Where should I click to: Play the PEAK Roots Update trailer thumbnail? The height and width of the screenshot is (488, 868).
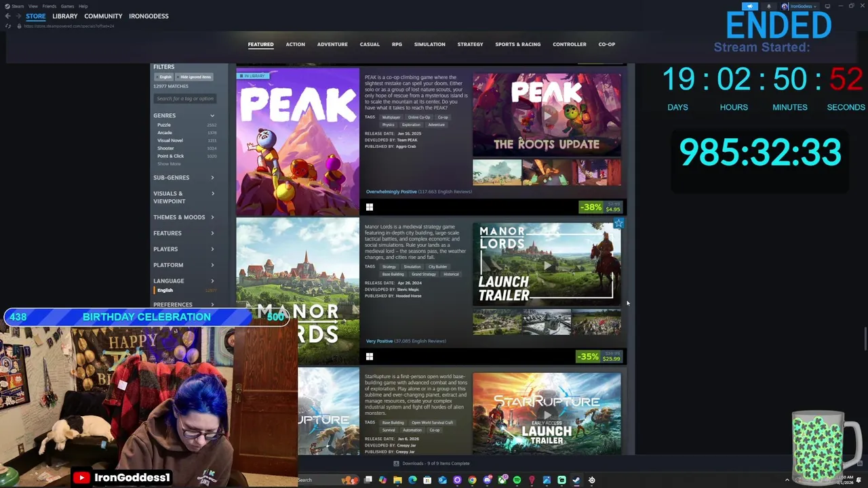547,115
